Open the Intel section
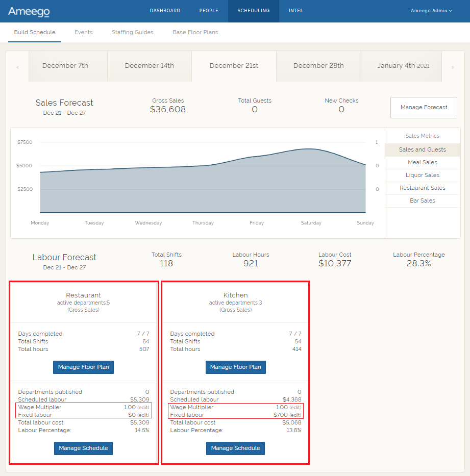This screenshot has height=476, width=470. pyautogui.click(x=296, y=10)
